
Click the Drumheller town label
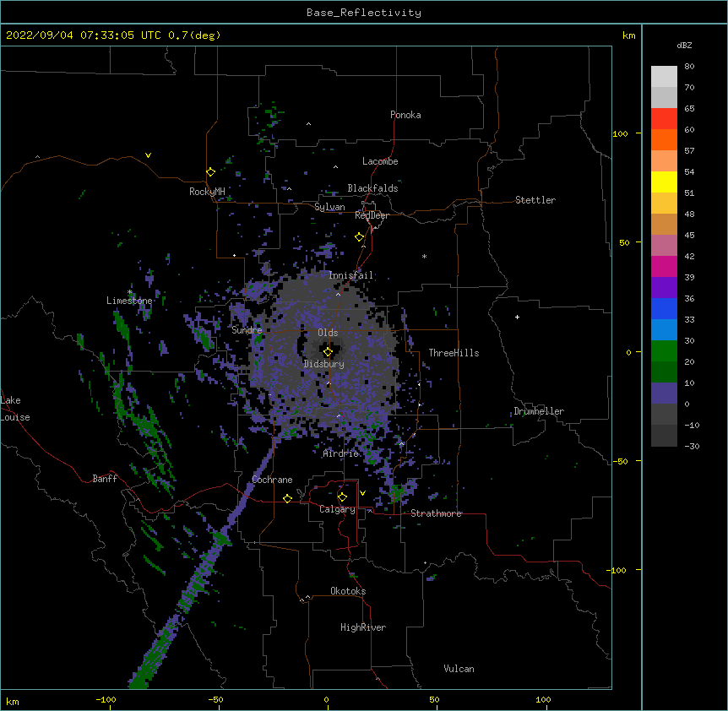[539, 411]
